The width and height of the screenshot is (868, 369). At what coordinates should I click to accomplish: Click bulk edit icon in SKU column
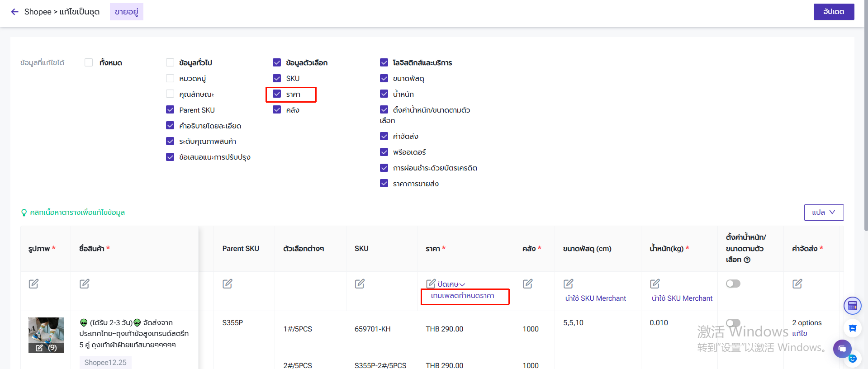pos(360,284)
